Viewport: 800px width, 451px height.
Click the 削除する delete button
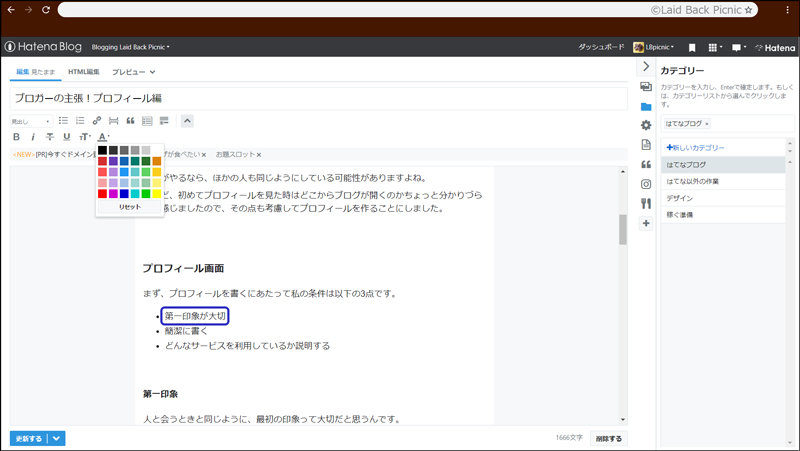(x=609, y=438)
